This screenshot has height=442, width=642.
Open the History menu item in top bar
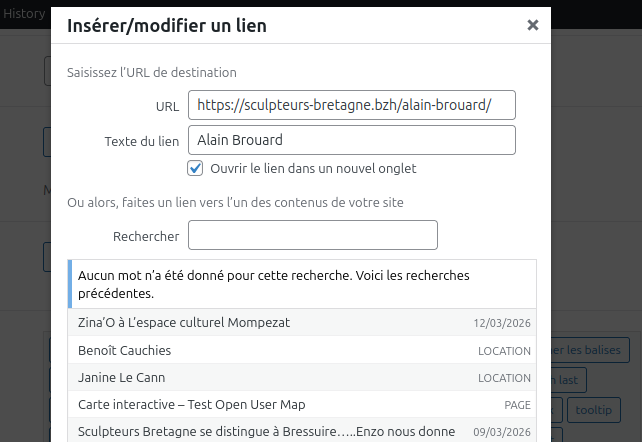point(24,14)
